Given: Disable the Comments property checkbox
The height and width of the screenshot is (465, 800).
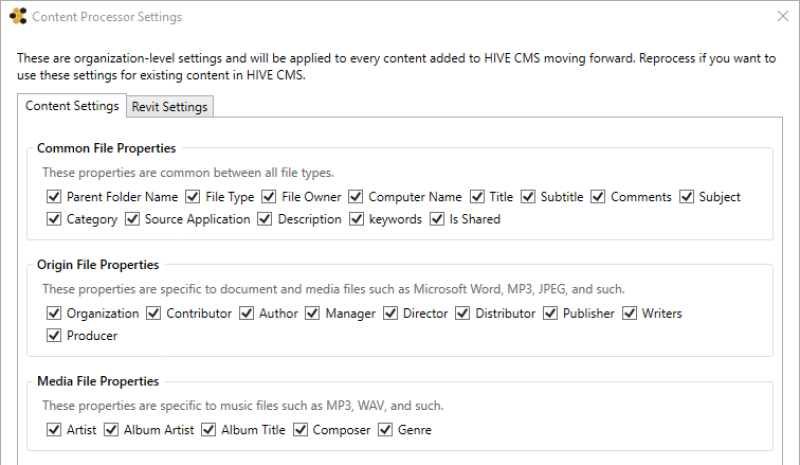Looking at the screenshot, I should click(x=598, y=197).
